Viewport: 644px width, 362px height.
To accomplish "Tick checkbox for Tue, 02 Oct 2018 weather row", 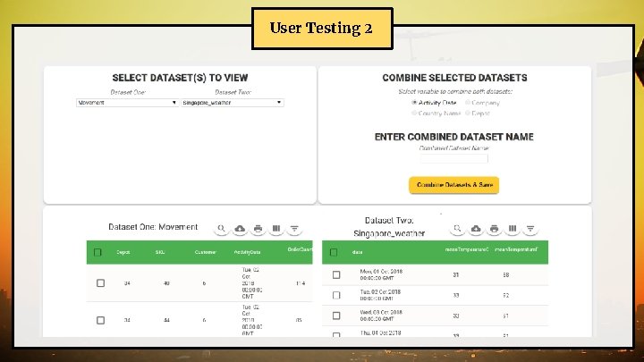I will 336,295.
